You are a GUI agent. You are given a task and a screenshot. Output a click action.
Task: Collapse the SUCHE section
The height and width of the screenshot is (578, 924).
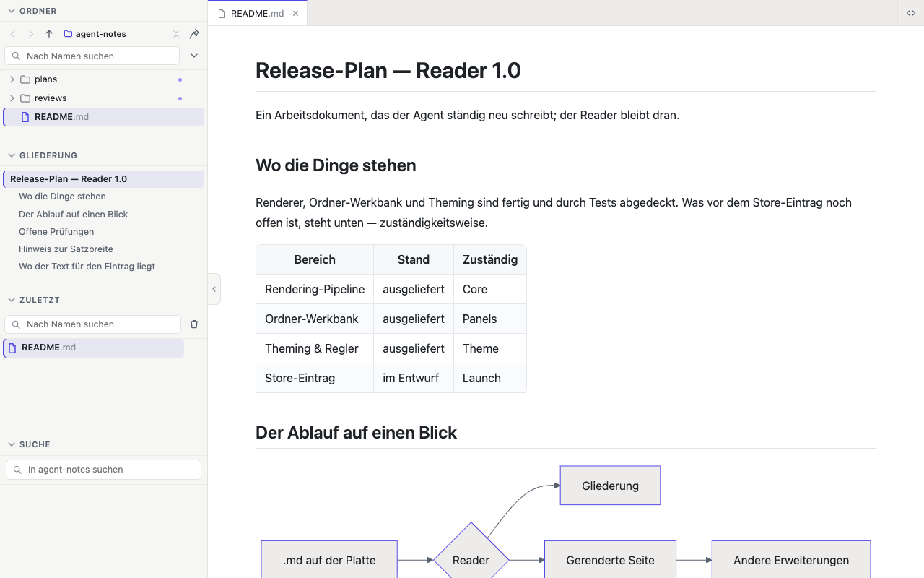pos(12,444)
